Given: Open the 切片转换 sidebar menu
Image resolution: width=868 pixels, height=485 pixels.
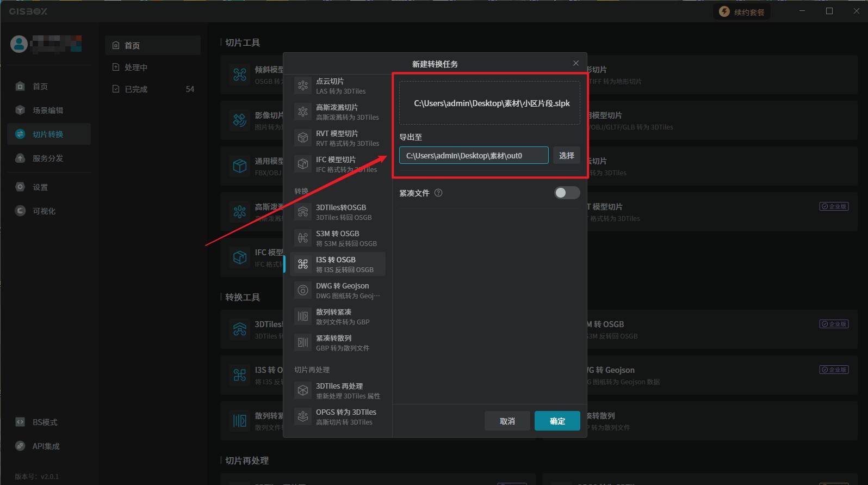Looking at the screenshot, I should [x=48, y=134].
